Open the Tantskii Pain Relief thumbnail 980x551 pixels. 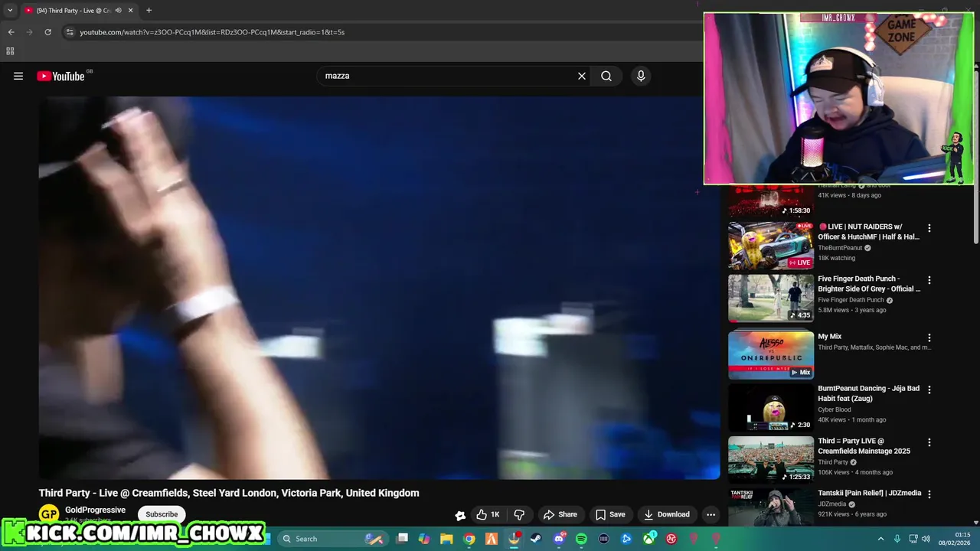click(771, 507)
